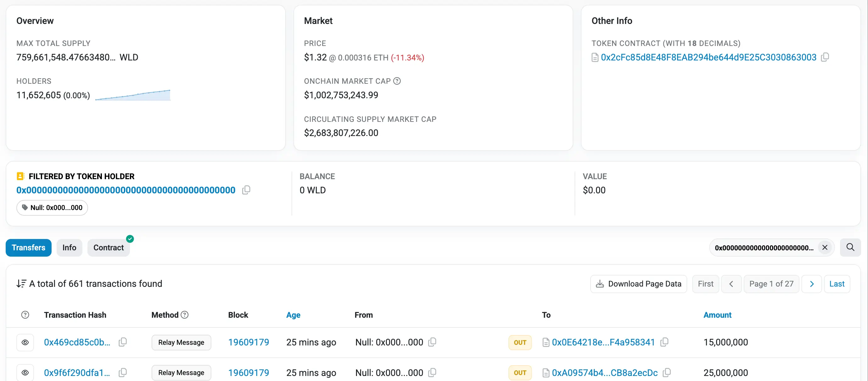Open the Contract tab
Viewport: 868px width, 381px height.
108,248
